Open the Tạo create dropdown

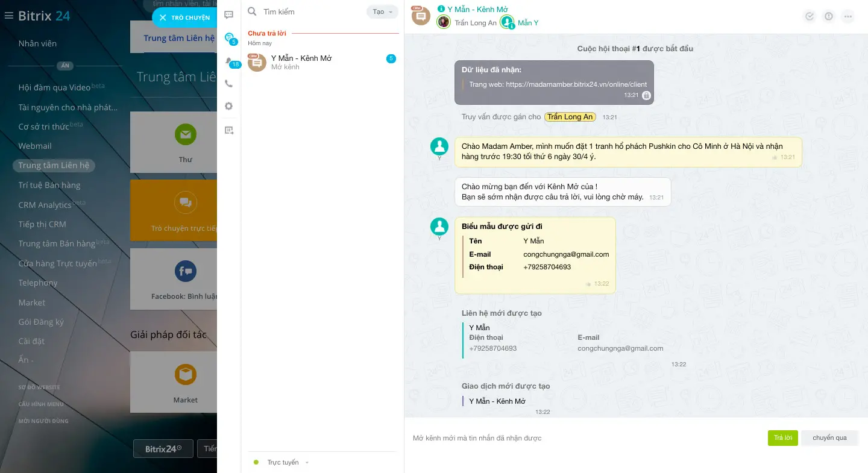point(382,11)
